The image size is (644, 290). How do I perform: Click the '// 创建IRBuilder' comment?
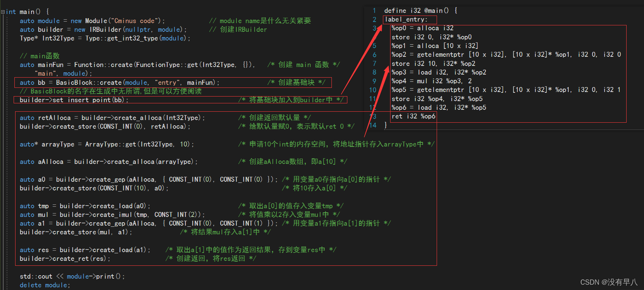[238, 30]
